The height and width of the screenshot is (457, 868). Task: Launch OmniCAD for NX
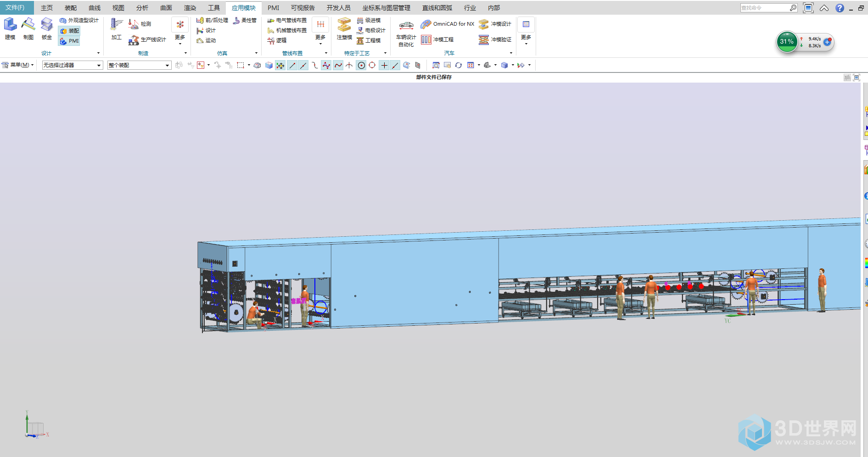448,24
